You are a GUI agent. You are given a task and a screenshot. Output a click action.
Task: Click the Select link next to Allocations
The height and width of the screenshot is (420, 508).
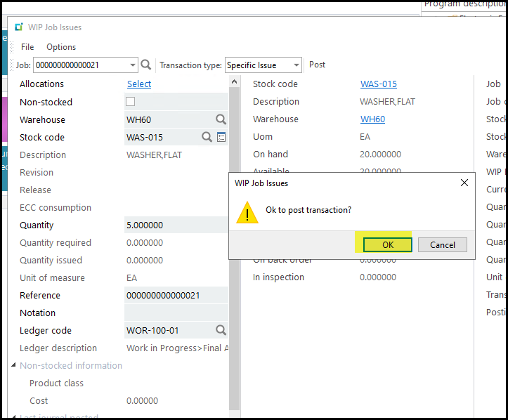point(139,84)
